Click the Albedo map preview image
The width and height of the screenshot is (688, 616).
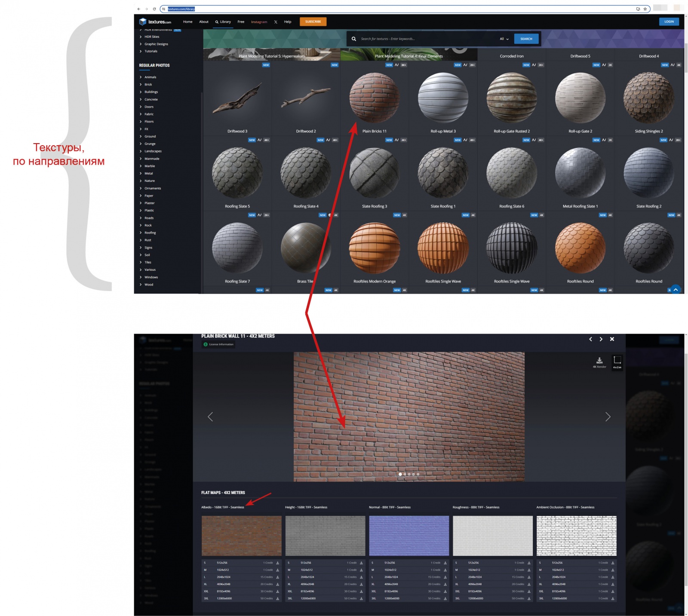coord(242,536)
